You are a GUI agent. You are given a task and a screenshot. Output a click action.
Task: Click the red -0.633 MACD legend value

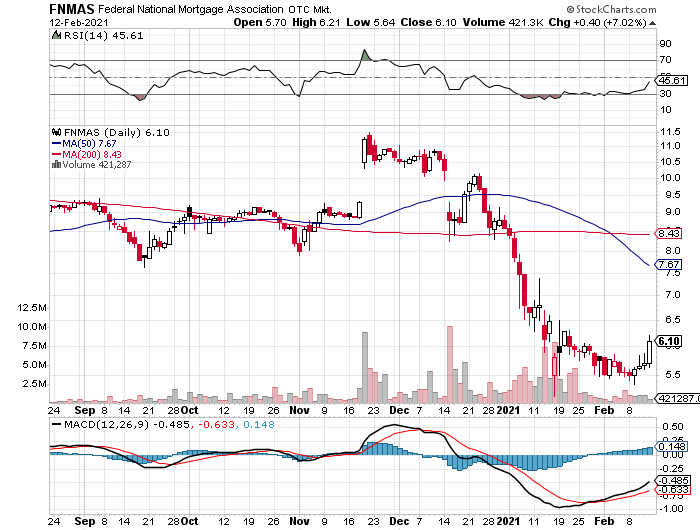[x=217, y=424]
